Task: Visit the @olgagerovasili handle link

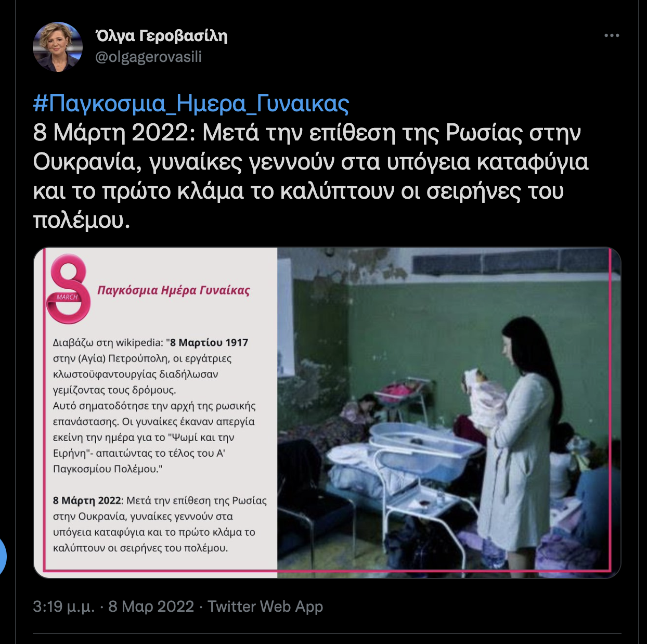Action: (x=148, y=57)
